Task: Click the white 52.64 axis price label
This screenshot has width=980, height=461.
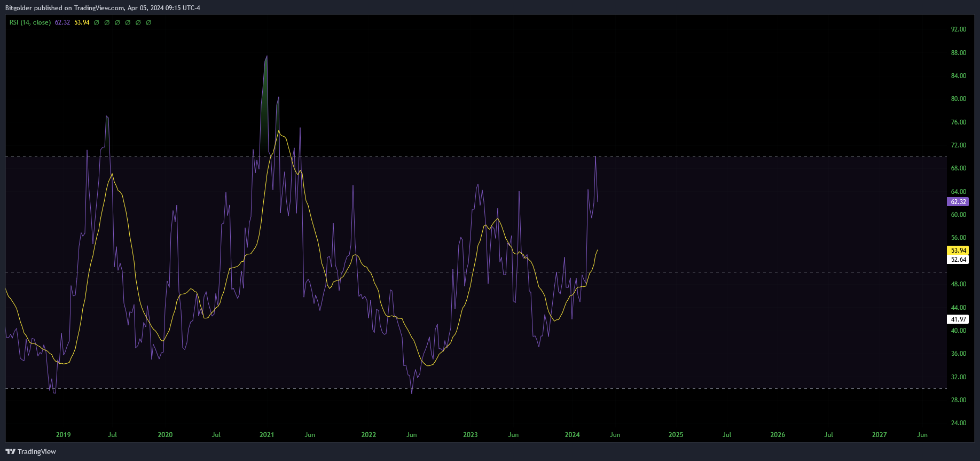Action: coord(958,260)
